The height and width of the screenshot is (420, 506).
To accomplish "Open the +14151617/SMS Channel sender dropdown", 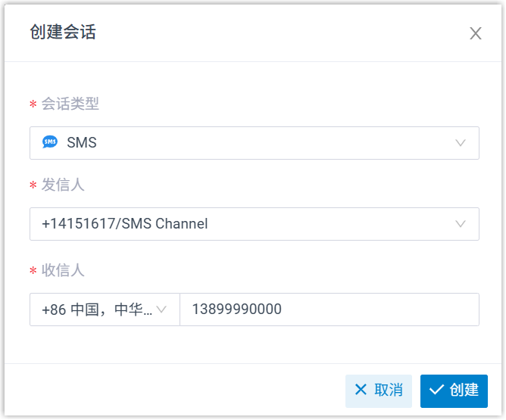I will click(x=254, y=224).
